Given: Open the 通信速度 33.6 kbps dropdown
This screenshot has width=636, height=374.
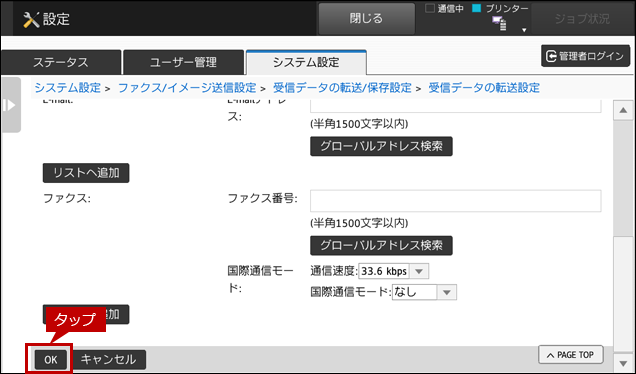Looking at the screenshot, I should 393,271.
